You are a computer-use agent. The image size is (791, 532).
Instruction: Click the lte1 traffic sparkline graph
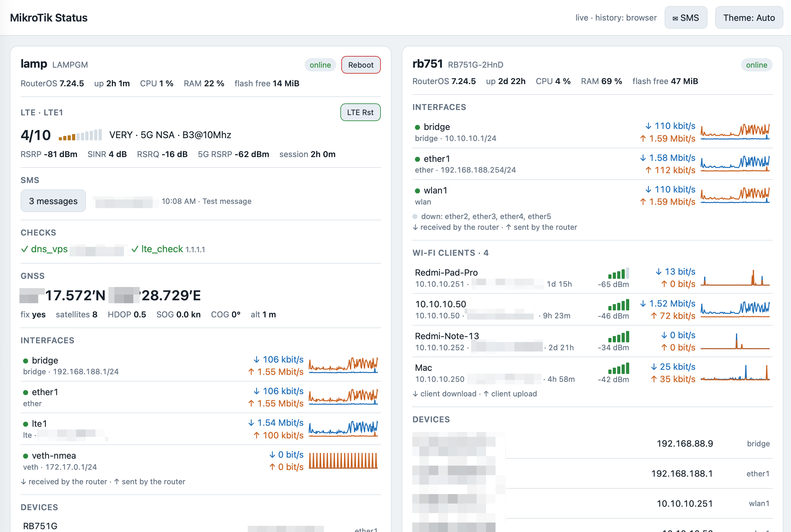coord(343,429)
